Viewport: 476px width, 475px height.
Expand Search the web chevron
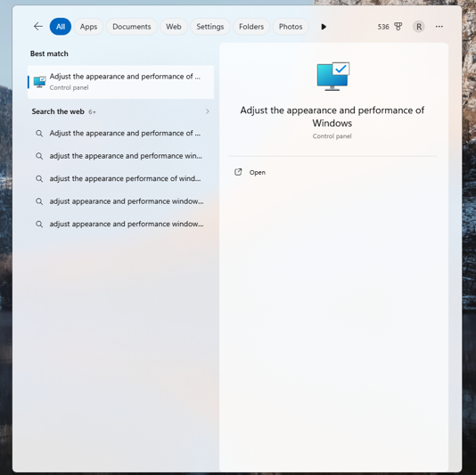(x=208, y=111)
